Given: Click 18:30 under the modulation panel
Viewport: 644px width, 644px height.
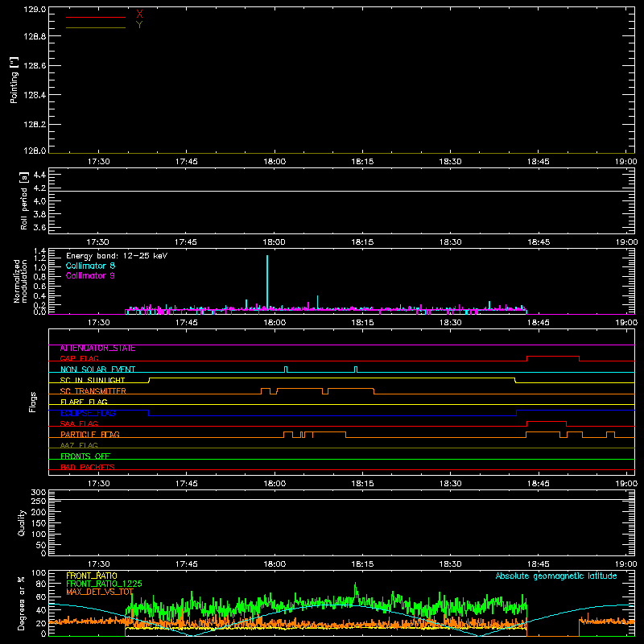Looking at the screenshot, I should point(450,323).
